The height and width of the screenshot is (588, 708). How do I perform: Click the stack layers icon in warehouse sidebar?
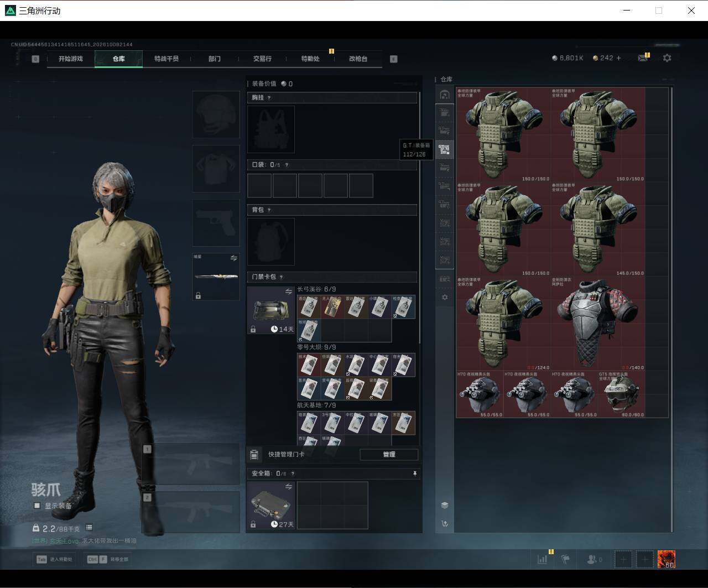[x=445, y=505]
